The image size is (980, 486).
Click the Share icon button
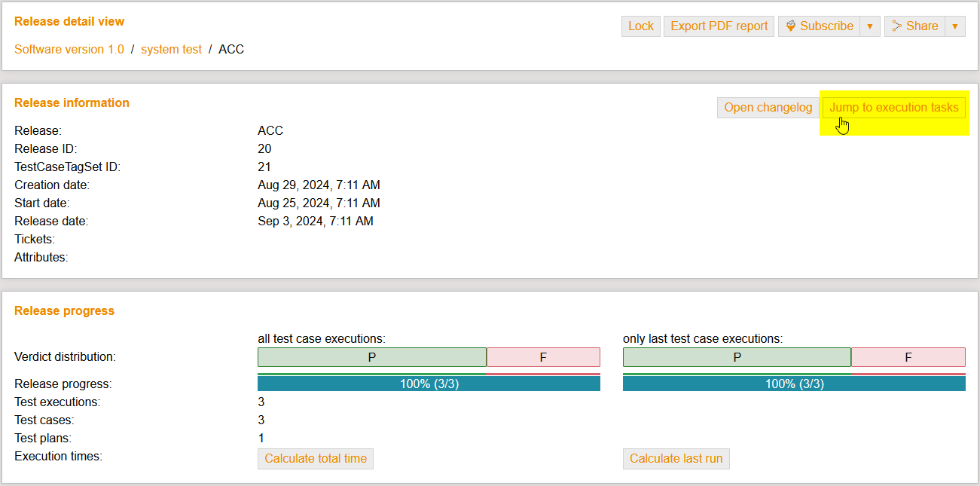point(914,26)
